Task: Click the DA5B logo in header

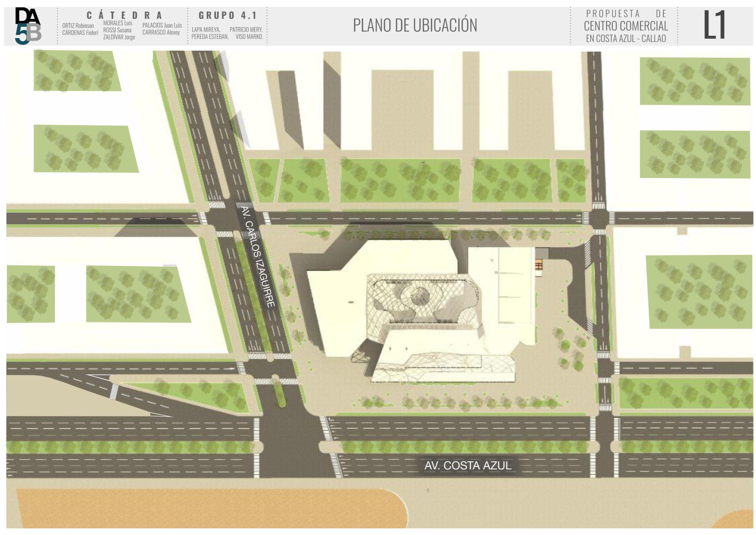Action: (28, 26)
